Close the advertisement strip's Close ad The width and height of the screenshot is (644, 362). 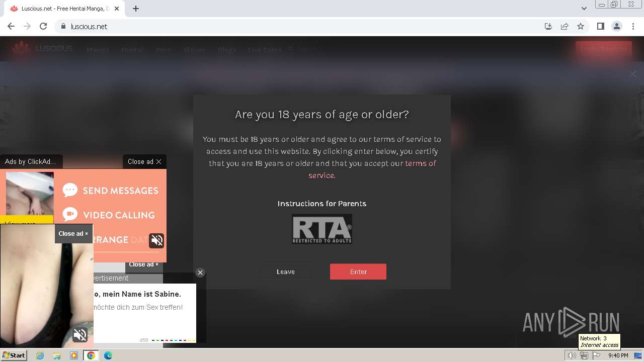(143, 264)
